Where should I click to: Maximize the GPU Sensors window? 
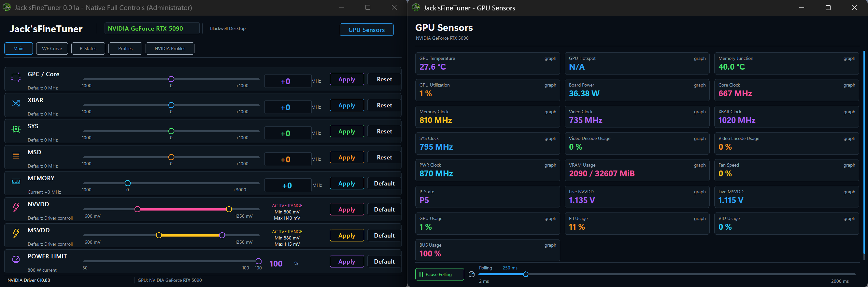tap(828, 8)
